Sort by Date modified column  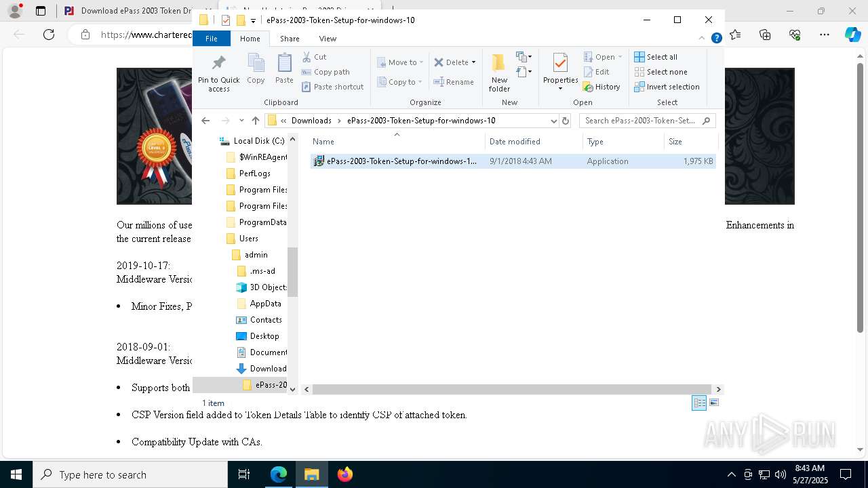[534, 142]
